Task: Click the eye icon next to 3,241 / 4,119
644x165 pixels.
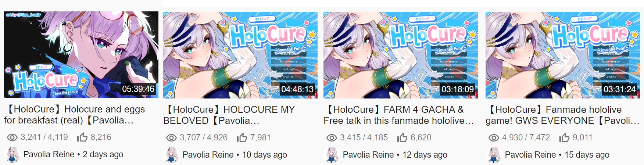Action: (x=12, y=137)
